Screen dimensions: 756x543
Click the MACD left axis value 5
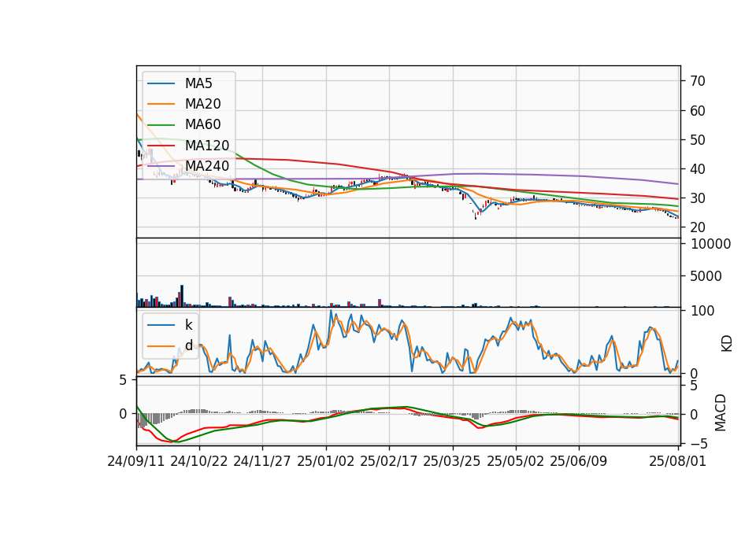coord(123,381)
